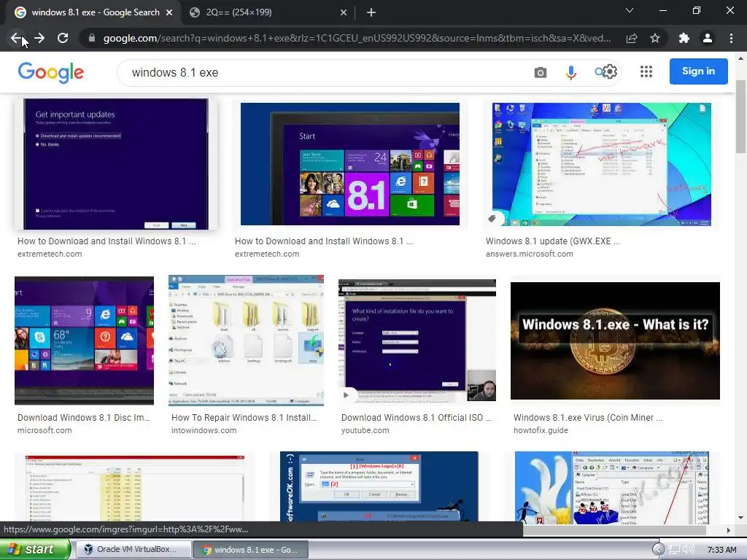
Task: Close the Google Search tab
Action: coord(169,12)
